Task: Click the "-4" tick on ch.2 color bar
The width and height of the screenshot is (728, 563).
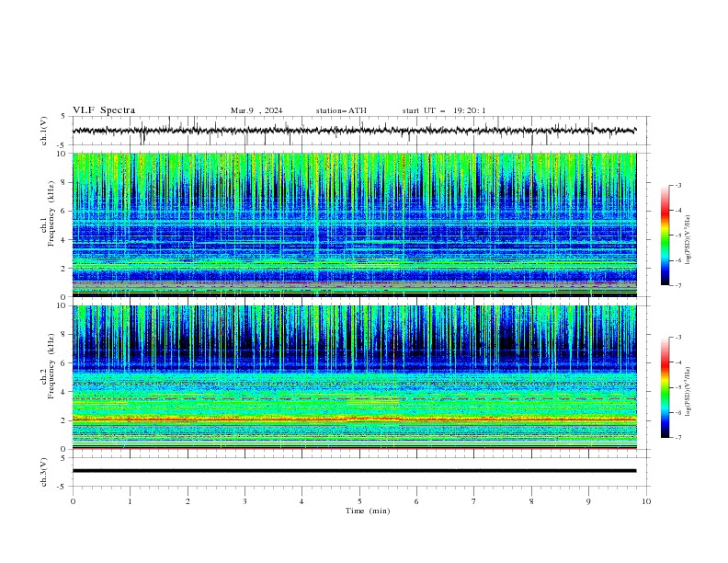Action: tap(678, 362)
